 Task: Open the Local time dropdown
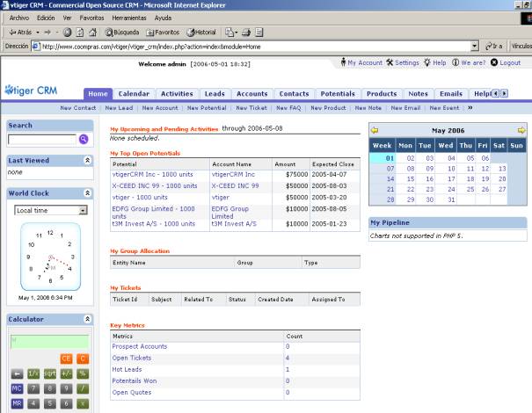[x=51, y=210]
